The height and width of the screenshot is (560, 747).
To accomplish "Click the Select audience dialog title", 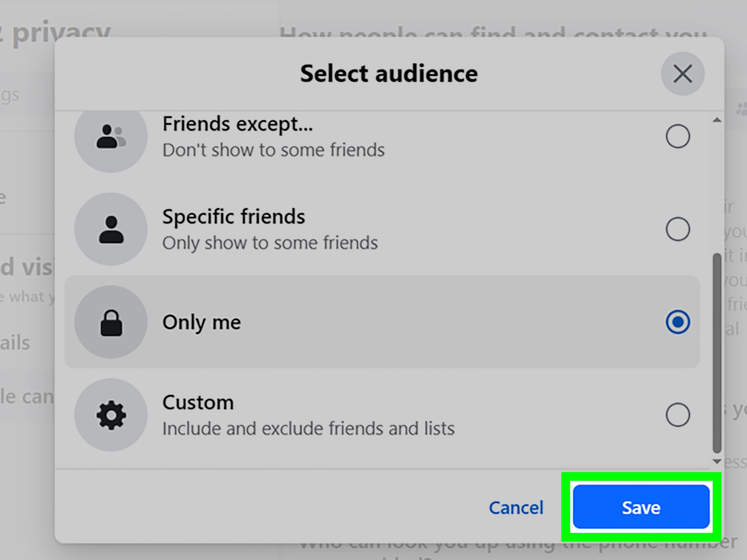I will 388,73.
